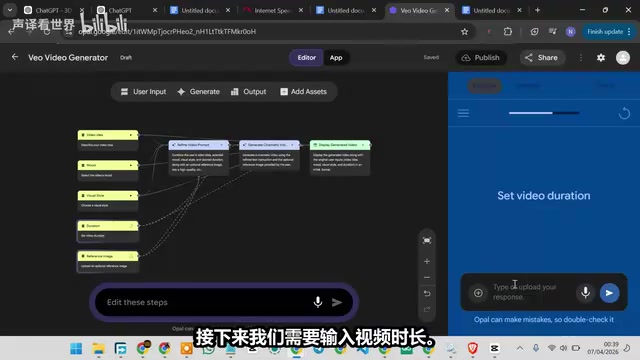Select the Video Idea input node
Screen dimensions: 640x360
(x=108, y=140)
